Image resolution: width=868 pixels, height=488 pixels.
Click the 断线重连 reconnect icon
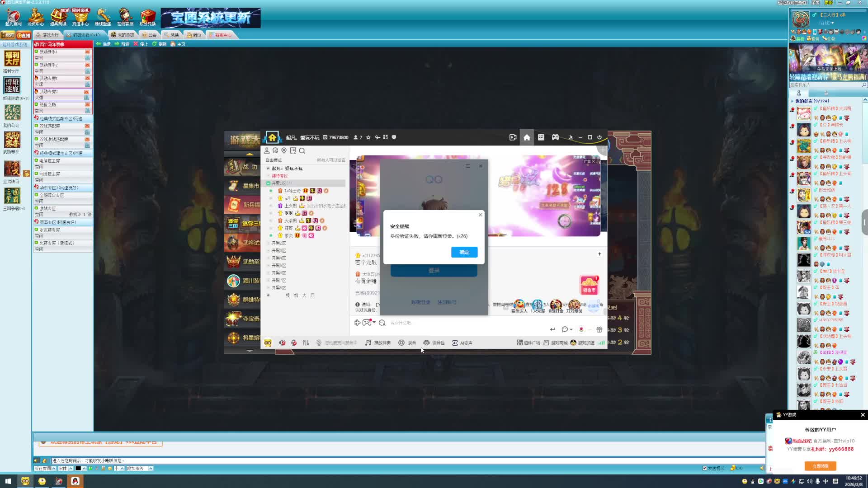(103, 17)
